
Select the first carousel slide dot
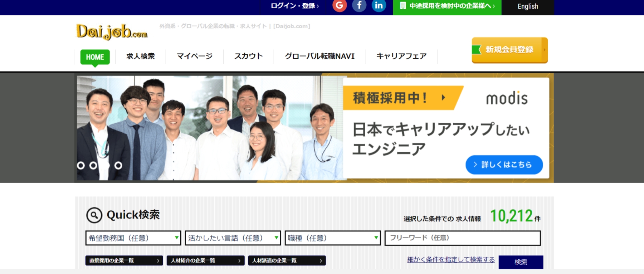point(81,165)
